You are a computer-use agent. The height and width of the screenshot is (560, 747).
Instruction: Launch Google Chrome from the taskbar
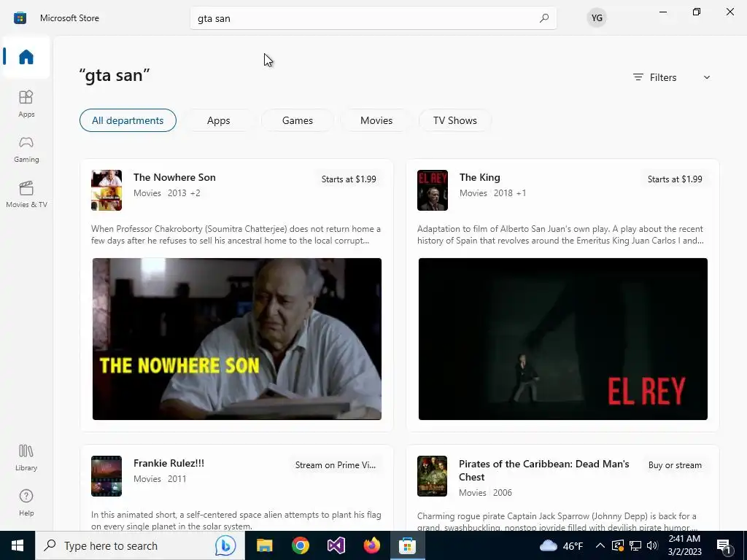tap(300, 545)
